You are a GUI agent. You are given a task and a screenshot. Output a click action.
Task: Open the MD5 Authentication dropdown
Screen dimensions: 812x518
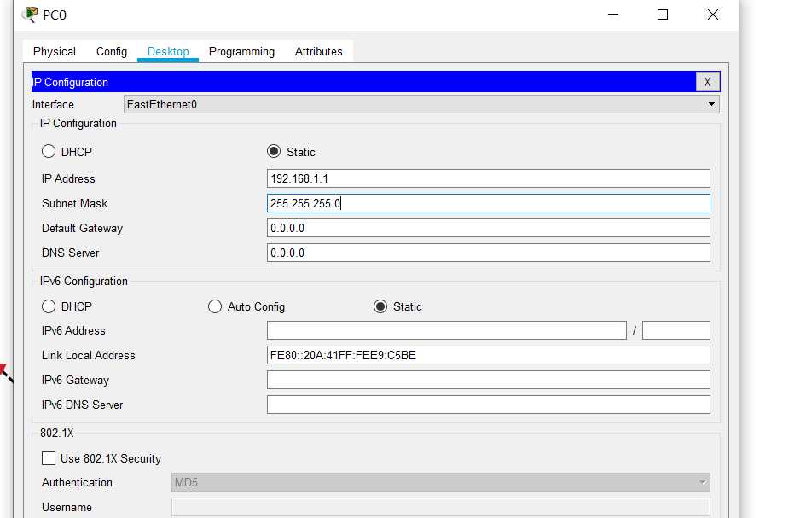click(441, 482)
